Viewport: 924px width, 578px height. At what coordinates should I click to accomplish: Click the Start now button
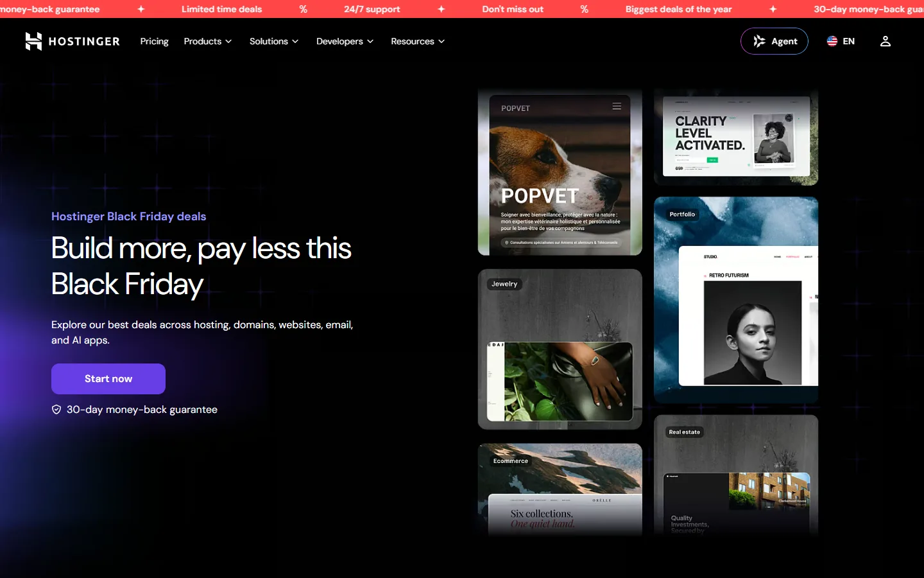[x=108, y=379]
